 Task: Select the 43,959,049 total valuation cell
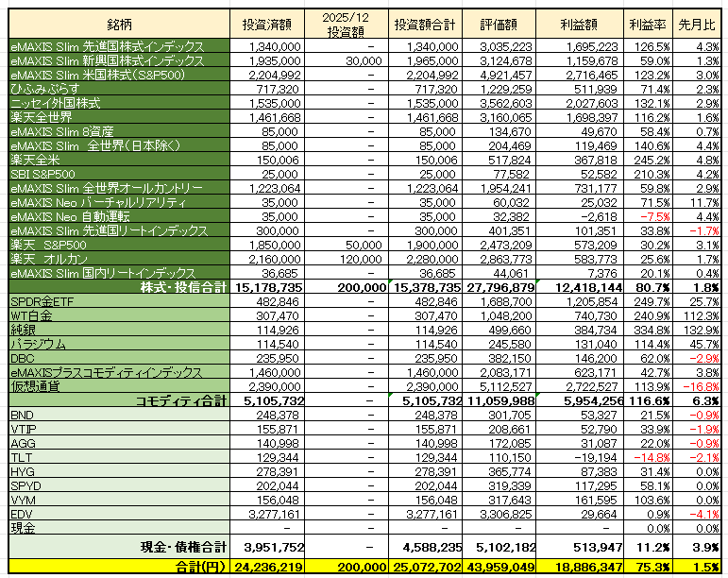coord(499,568)
